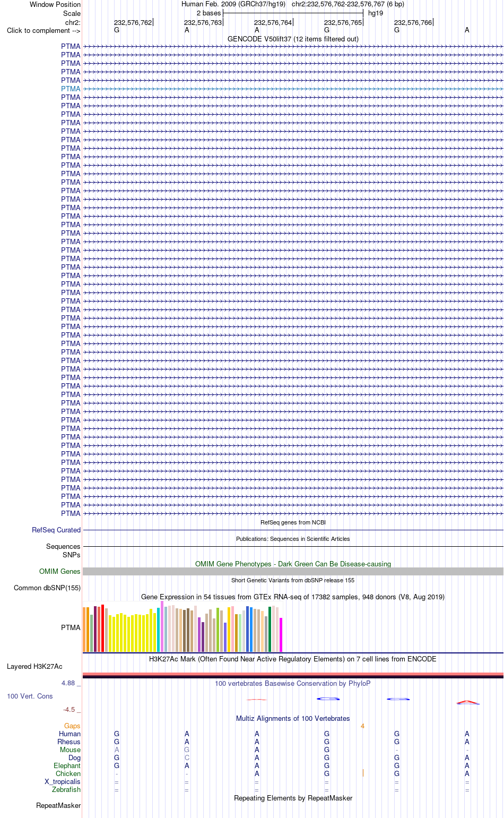This screenshot has width=504, height=818.
Task: Click the orange '4' in Gaps row
Action: pyautogui.click(x=362, y=726)
